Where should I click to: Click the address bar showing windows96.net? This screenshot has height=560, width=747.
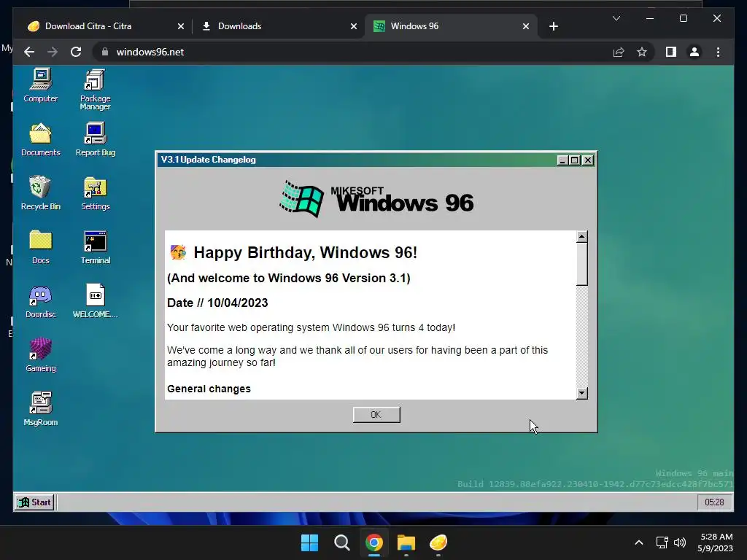pos(352,52)
